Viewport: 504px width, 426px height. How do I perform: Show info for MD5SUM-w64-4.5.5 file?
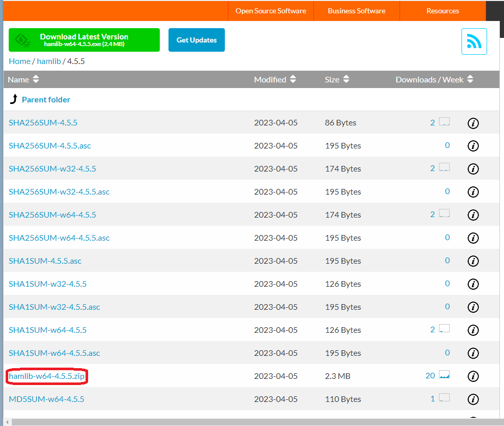(473, 399)
